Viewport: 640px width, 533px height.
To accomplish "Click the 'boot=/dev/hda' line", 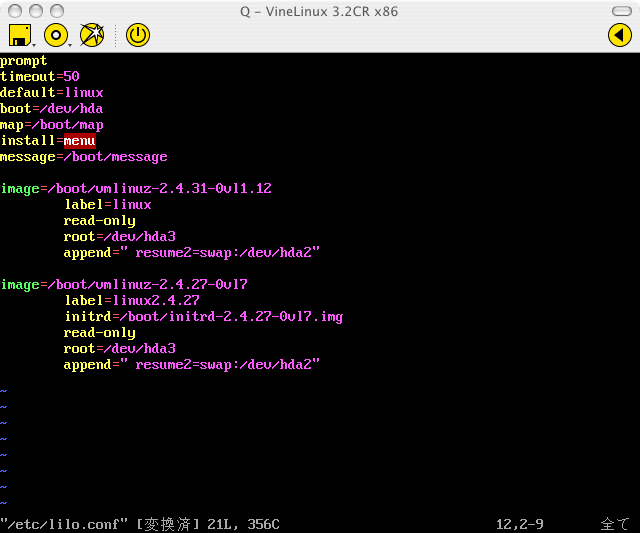I will (x=52, y=109).
